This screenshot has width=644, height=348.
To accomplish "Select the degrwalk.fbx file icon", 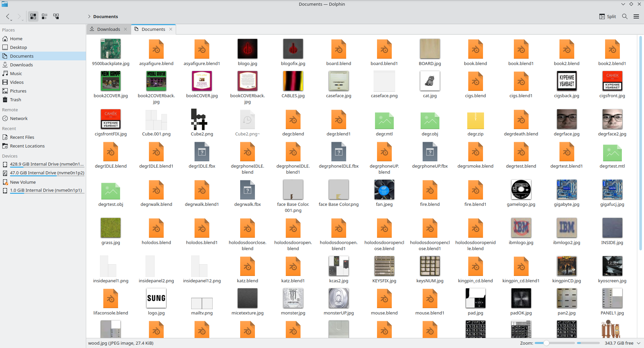I will point(248,190).
